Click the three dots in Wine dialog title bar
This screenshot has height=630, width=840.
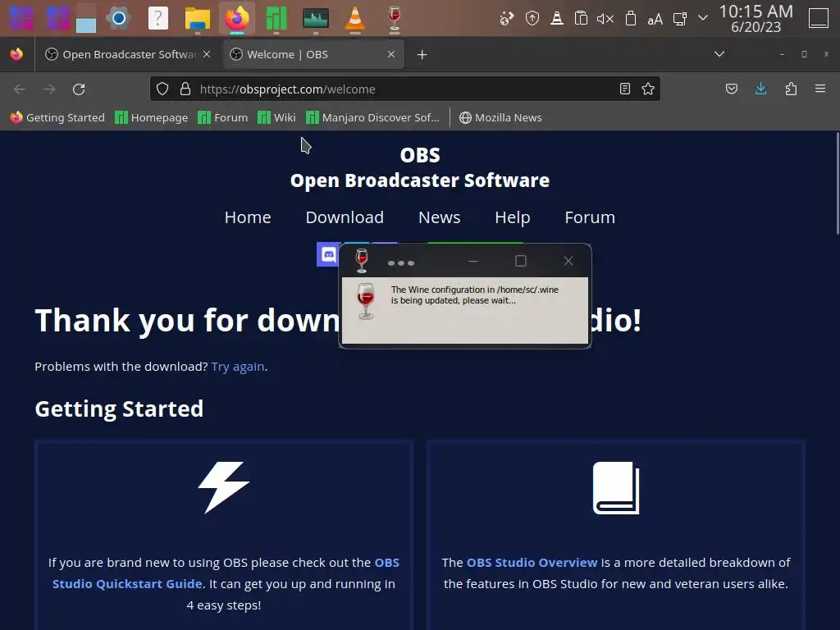(x=400, y=263)
